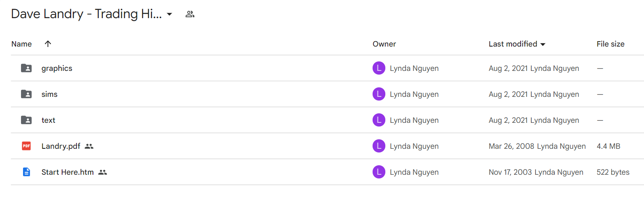This screenshot has width=644, height=197.
Task: Open the graphics shared folder icon
Action: click(26, 68)
